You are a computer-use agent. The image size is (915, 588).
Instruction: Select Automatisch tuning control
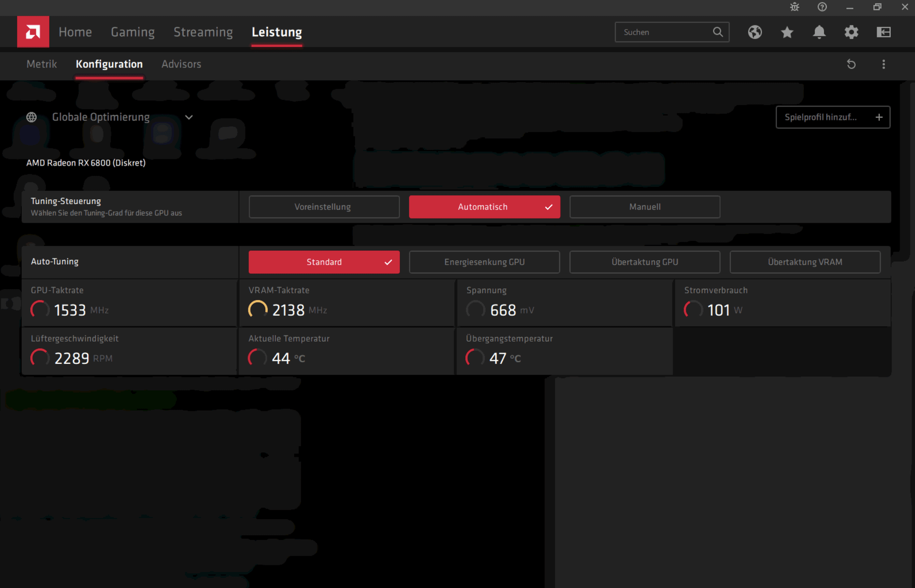[x=484, y=207]
